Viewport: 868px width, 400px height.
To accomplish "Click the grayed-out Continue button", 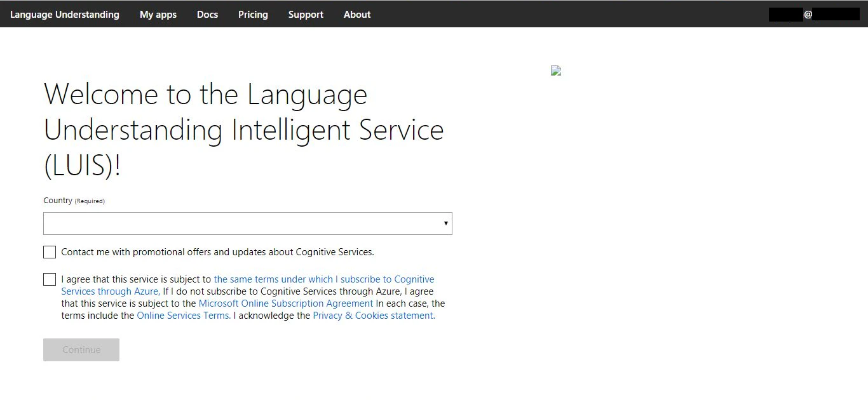I will click(x=81, y=350).
